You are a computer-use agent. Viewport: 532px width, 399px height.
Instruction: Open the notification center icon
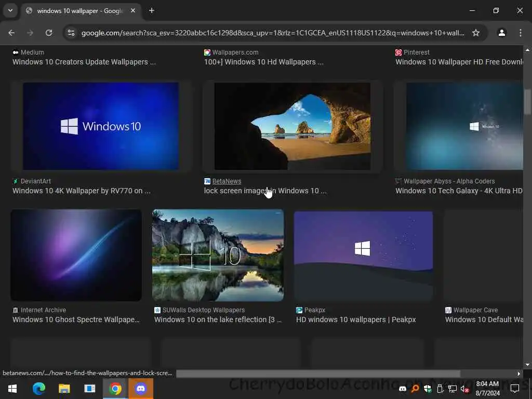[x=515, y=389]
